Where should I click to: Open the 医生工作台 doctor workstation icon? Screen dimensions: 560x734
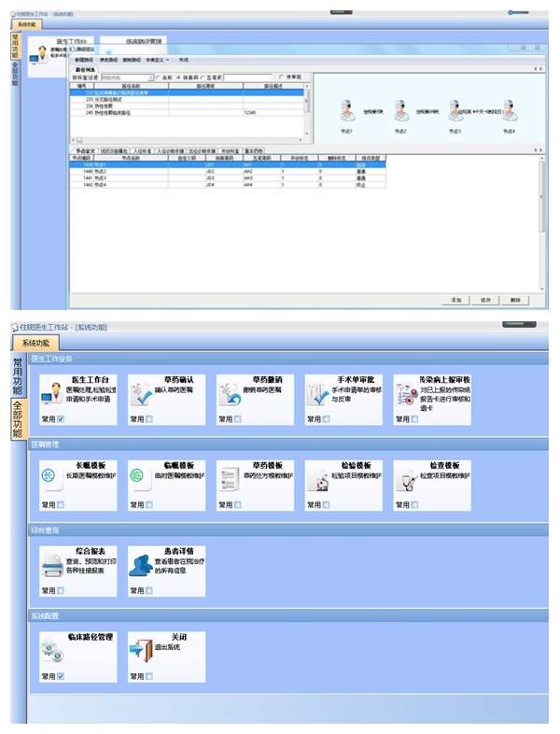point(52,394)
